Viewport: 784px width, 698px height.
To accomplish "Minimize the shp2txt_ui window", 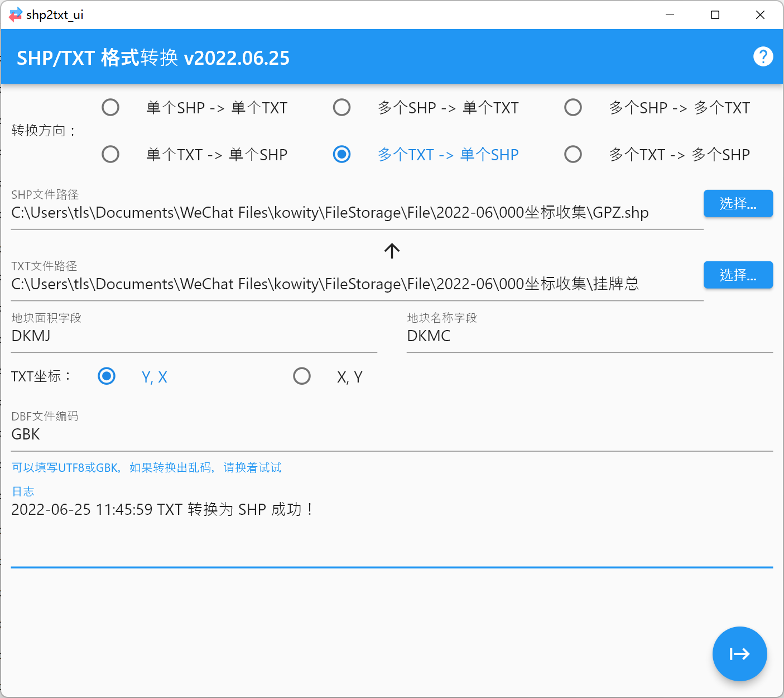I will [x=670, y=15].
